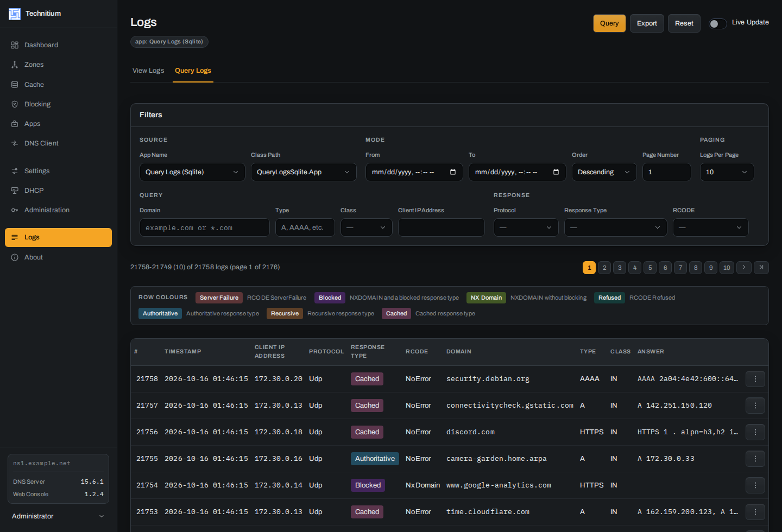The image size is (782, 532).
Task: Open the Cache section
Action: point(58,85)
